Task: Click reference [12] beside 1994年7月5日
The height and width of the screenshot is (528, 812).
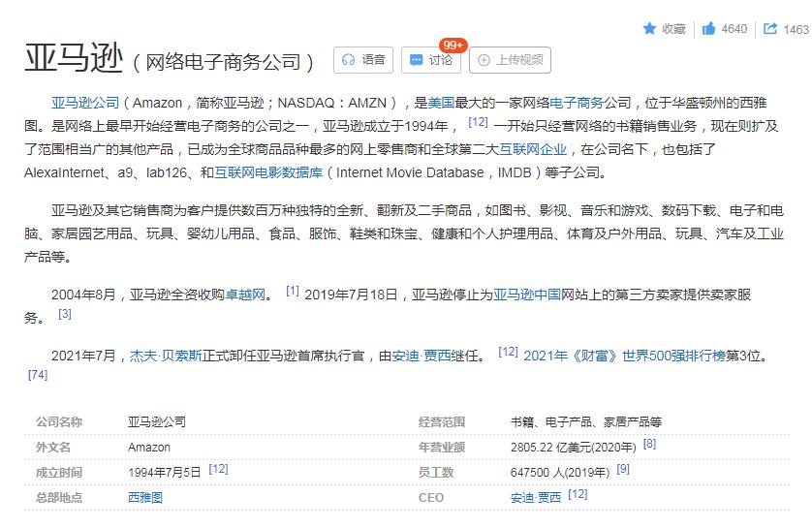Action: [x=218, y=469]
